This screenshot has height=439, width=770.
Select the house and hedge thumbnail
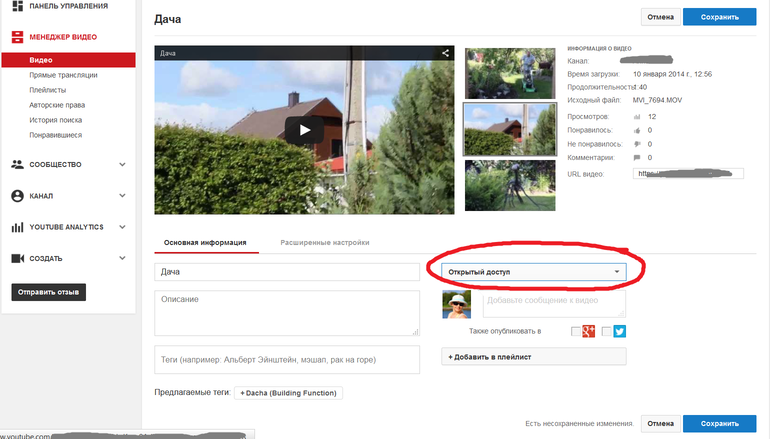tap(510, 130)
